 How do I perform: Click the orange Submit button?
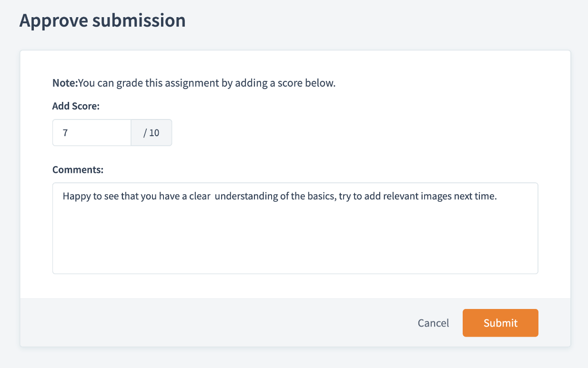500,323
